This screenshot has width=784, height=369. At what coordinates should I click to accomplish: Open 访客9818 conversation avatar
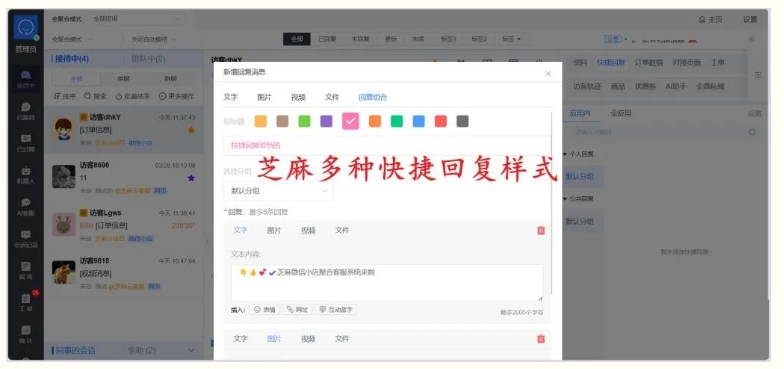click(64, 272)
